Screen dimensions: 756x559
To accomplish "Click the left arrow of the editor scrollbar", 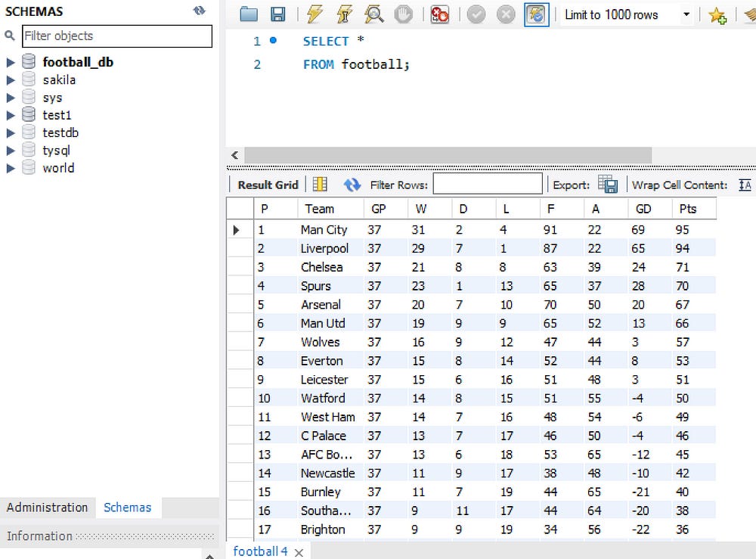I will pyautogui.click(x=235, y=155).
